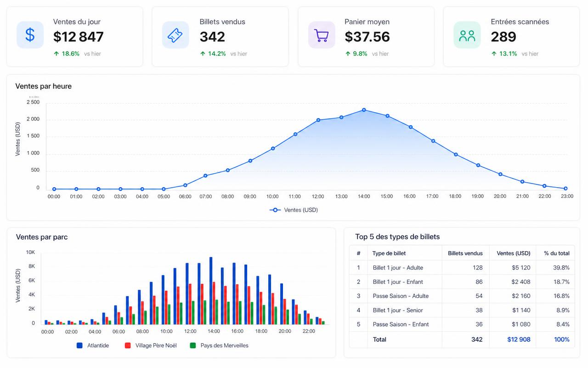Image resolution: width=588 pixels, height=368 pixels.
Task: Click the "$12 847" daily sales figure
Action: pos(79,37)
